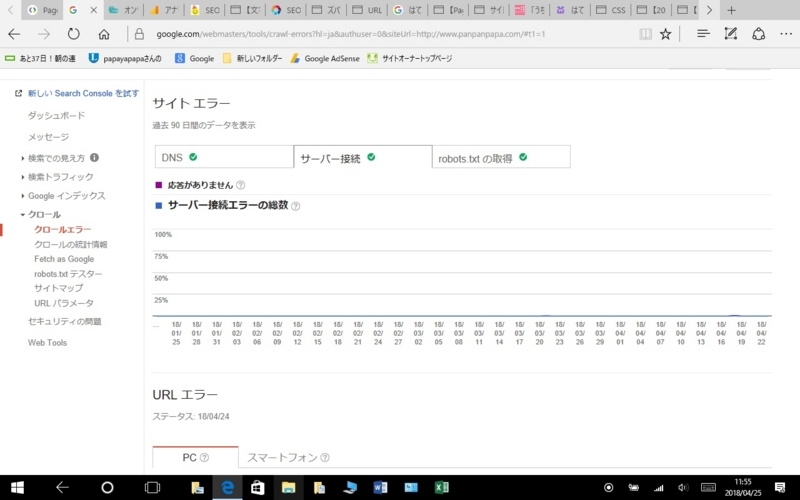Image resolution: width=800 pixels, height=500 pixels.
Task: Select クロールエラー in the sidebar
Action: (x=63, y=230)
